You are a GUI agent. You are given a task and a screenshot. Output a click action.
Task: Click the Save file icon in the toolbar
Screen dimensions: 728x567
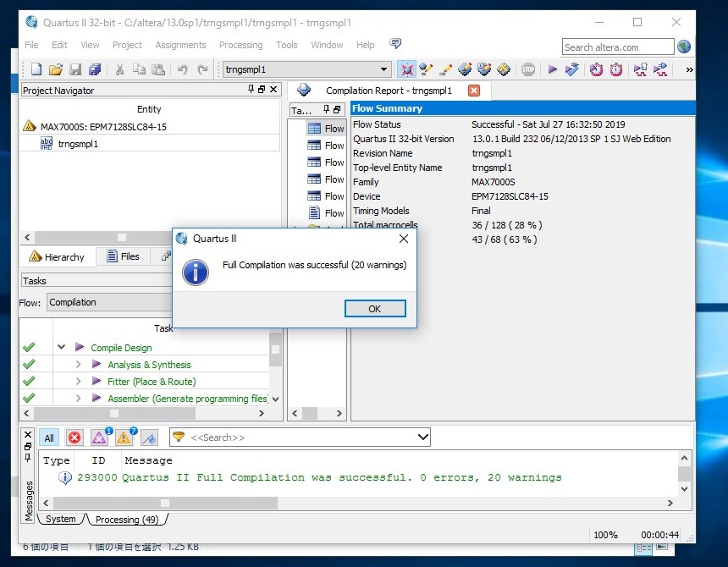click(x=75, y=69)
